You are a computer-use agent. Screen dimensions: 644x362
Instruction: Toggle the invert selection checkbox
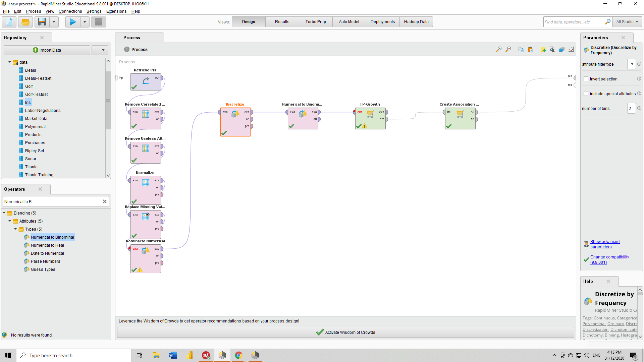[x=586, y=79]
